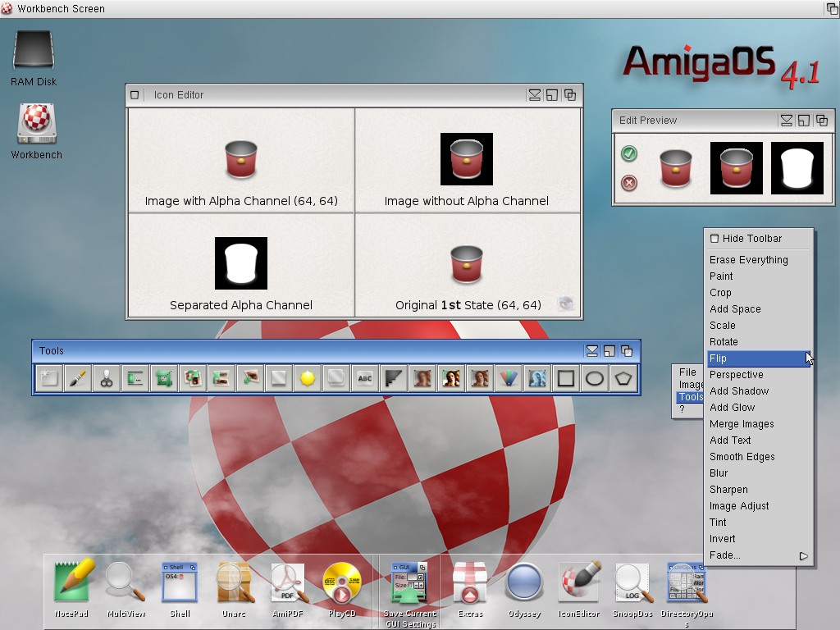
Task: Choose Image Adjust from the Tools menu
Action: pos(739,506)
